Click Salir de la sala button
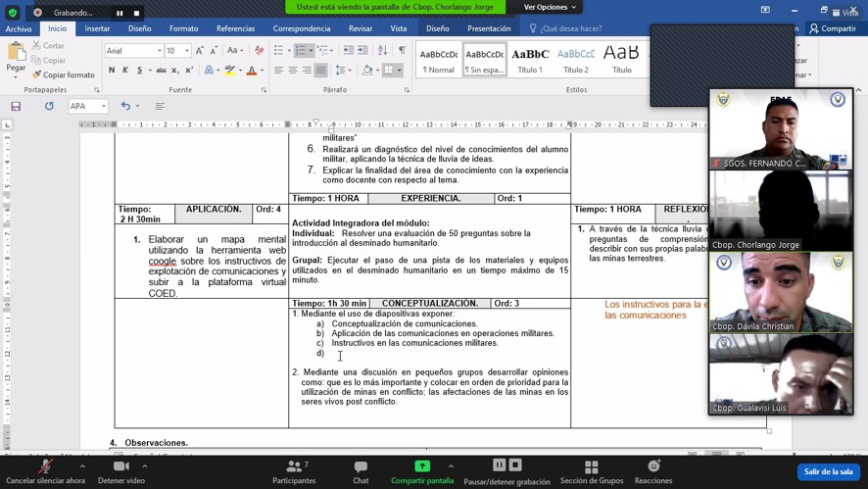Viewport: 868px width, 489px height. (x=828, y=471)
